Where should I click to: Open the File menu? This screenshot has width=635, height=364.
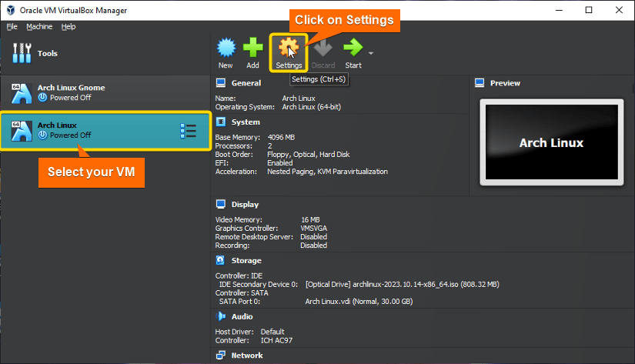click(x=12, y=26)
